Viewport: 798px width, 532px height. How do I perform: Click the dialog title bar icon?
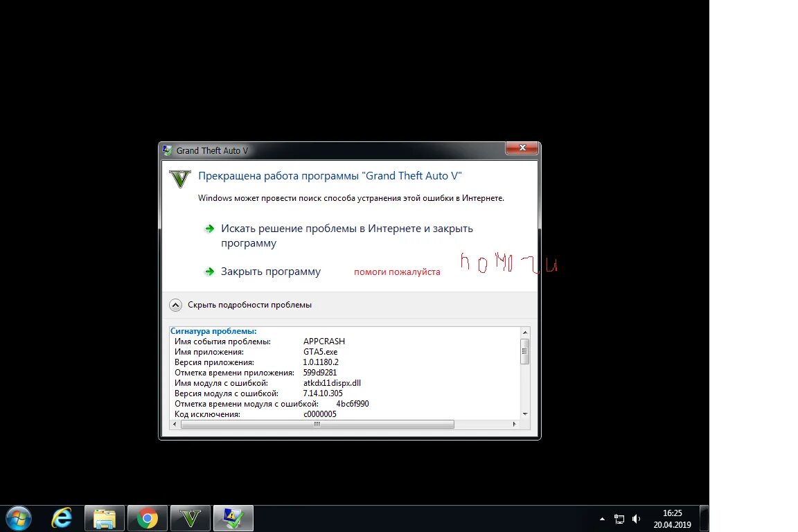click(x=168, y=150)
